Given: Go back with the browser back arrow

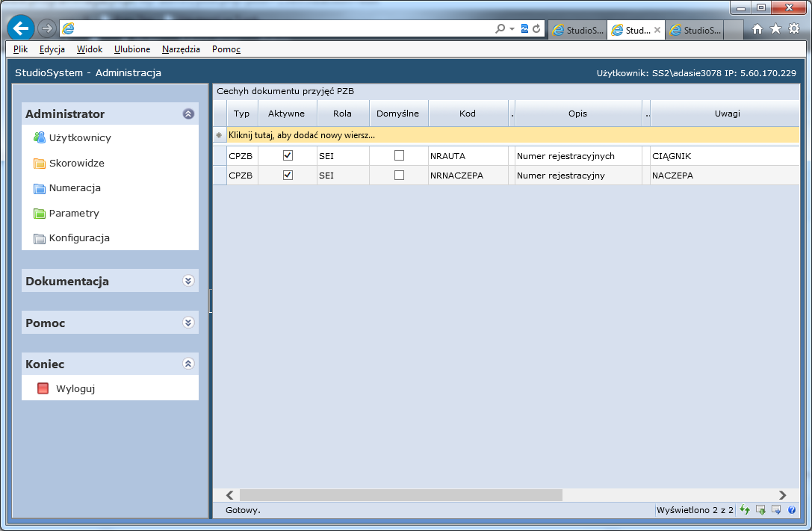Looking at the screenshot, I should coord(21,28).
